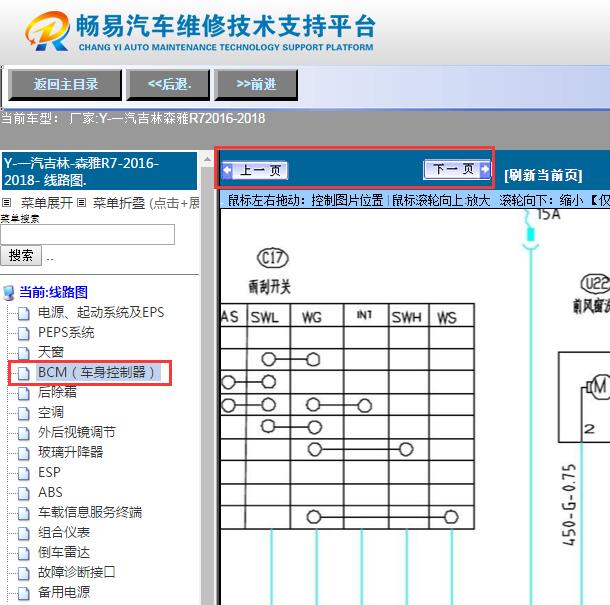Click the page icon beside ABS

tap(24, 493)
